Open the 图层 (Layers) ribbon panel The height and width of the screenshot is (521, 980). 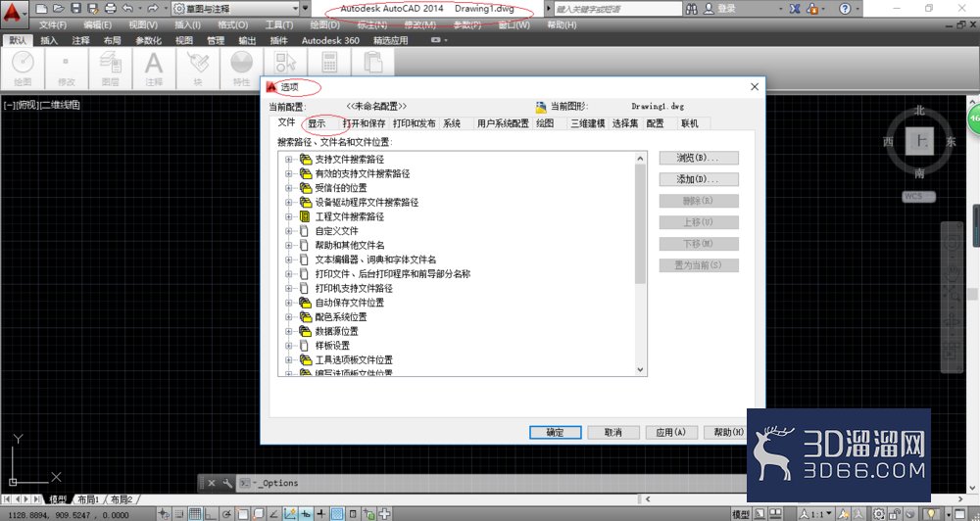pyautogui.click(x=110, y=69)
